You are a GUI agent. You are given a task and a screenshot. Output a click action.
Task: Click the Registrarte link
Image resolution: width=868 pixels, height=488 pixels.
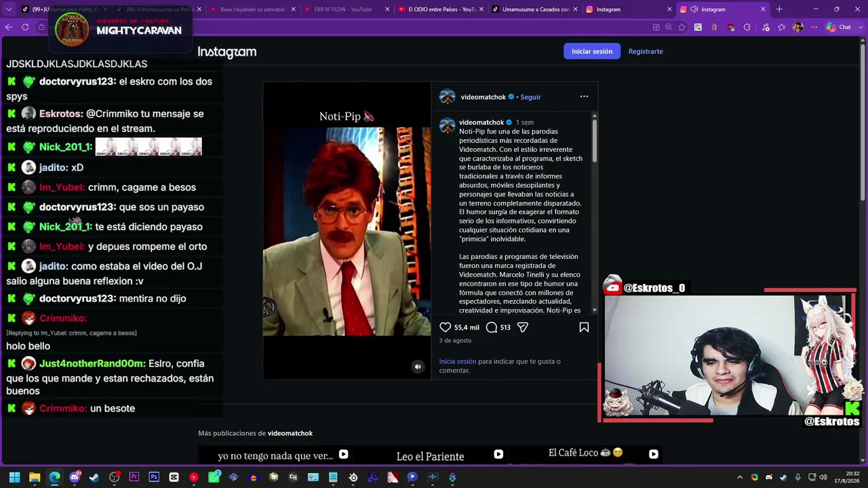pos(646,52)
